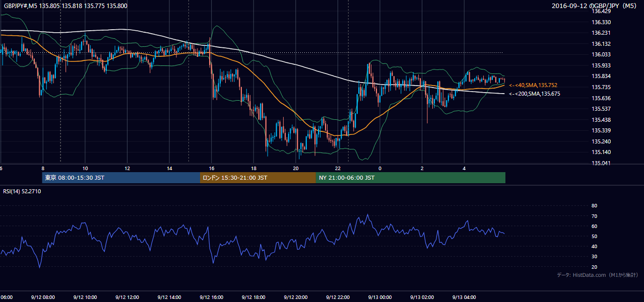Image resolution: width=644 pixels, height=302 pixels.
Task: Click the 9/12 20:00 timestamp on the bottom axis
Action: pyautogui.click(x=295, y=297)
